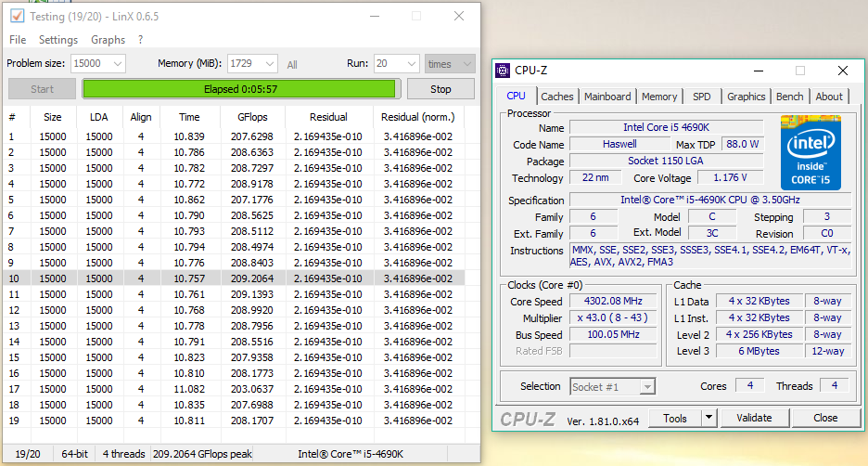This screenshot has width=868, height=466.
Task: Click the 19/20 status bar entry
Action: click(28, 454)
